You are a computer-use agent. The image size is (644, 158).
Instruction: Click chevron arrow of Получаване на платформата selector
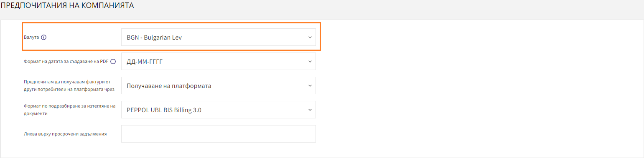pyautogui.click(x=310, y=85)
